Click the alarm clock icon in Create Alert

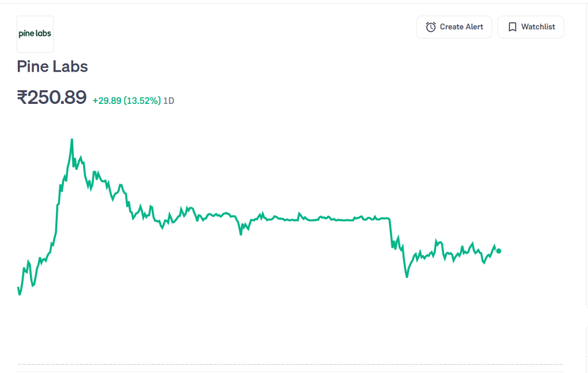(431, 27)
